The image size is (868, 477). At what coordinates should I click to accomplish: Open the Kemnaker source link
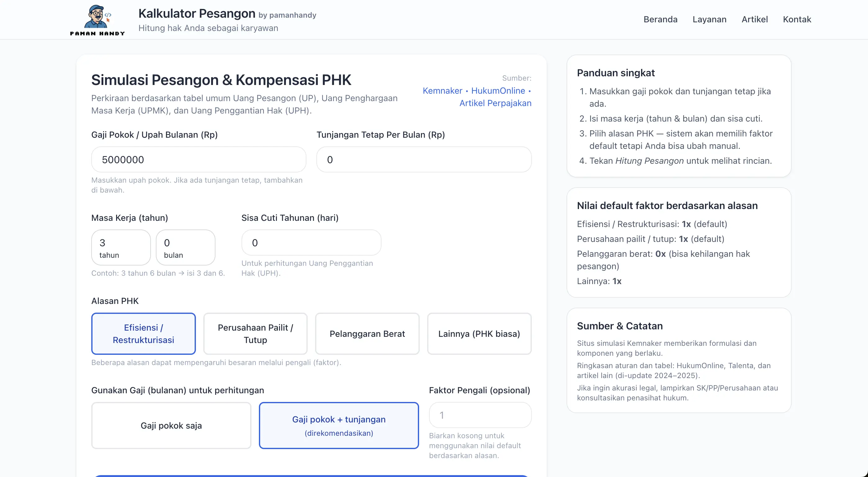[442, 91]
